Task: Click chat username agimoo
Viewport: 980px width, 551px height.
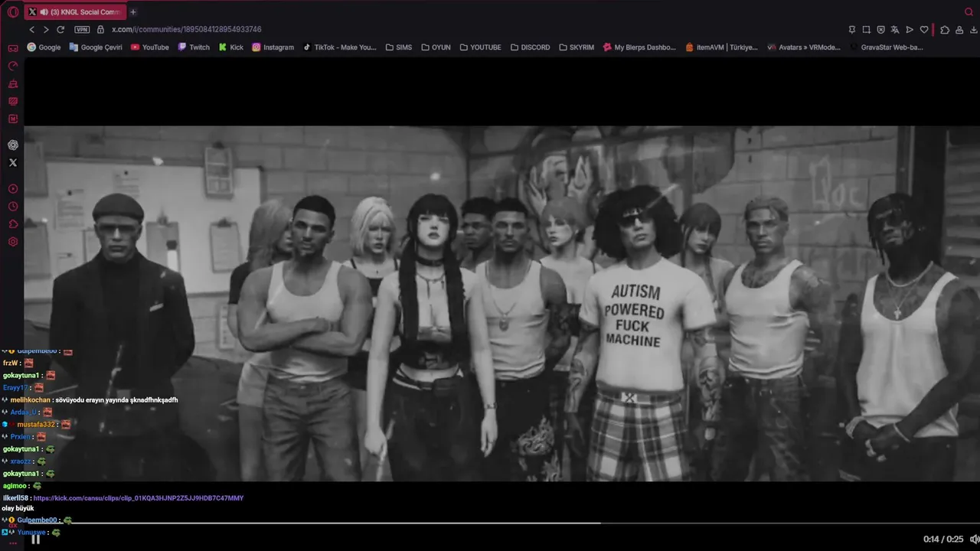Action: click(15, 486)
